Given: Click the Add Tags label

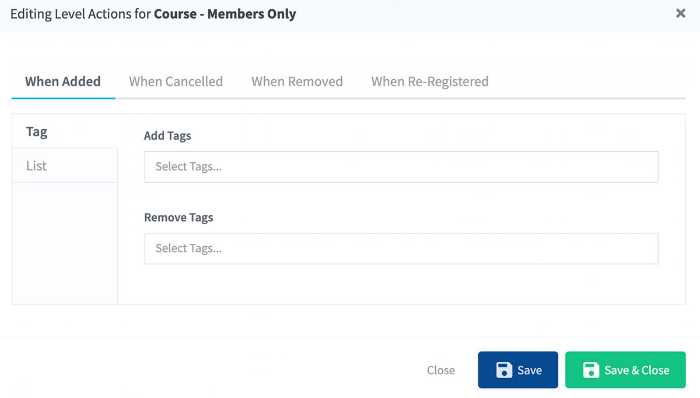Looking at the screenshot, I should click(x=167, y=136).
